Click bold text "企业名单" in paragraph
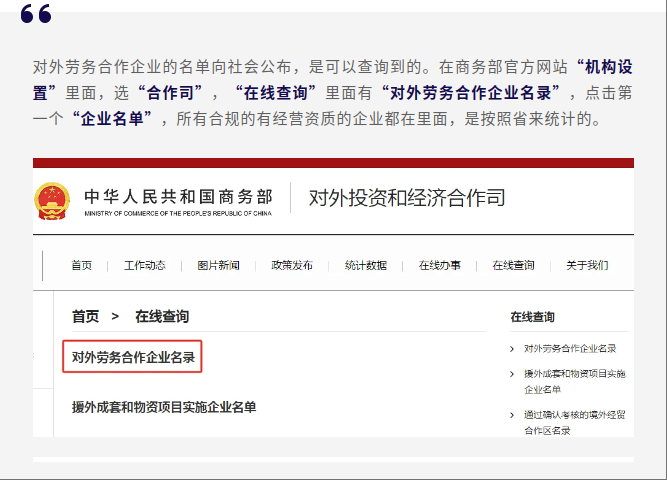Viewport: 667px width, 480px height. [x=112, y=119]
